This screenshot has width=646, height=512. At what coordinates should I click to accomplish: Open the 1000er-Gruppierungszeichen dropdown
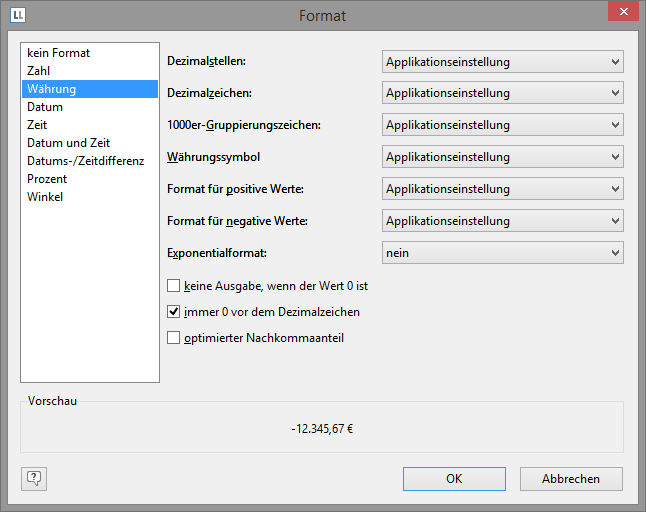click(502, 126)
